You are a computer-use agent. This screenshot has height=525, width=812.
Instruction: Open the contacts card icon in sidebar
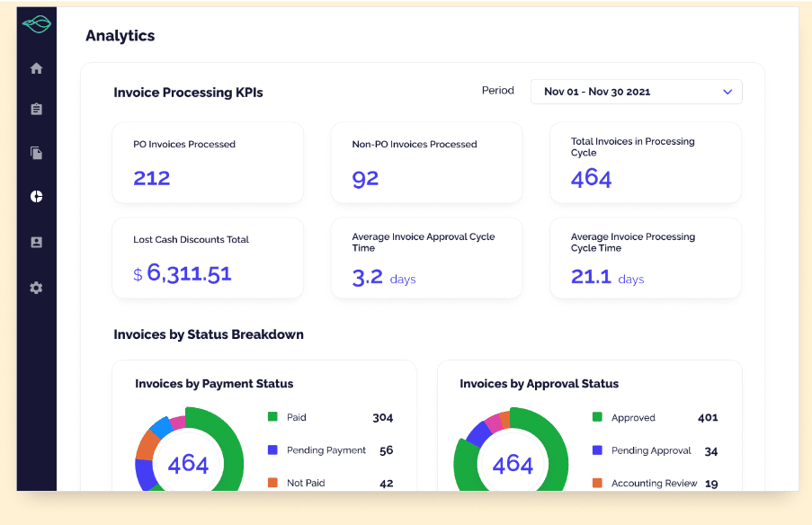(x=37, y=243)
